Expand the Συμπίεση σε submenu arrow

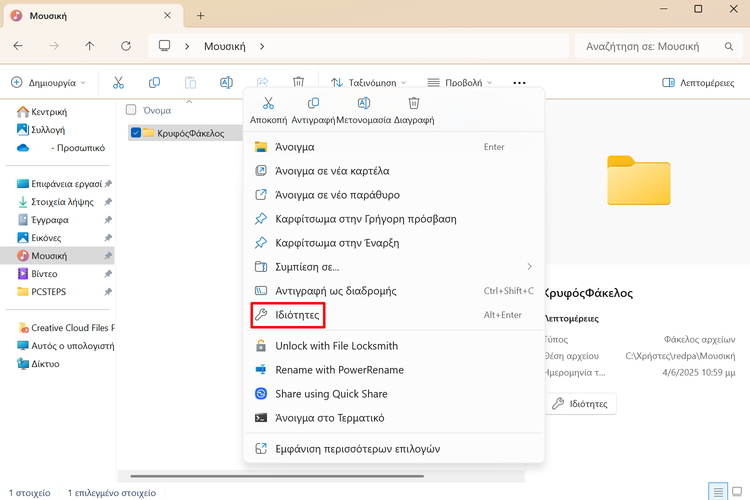point(529,267)
